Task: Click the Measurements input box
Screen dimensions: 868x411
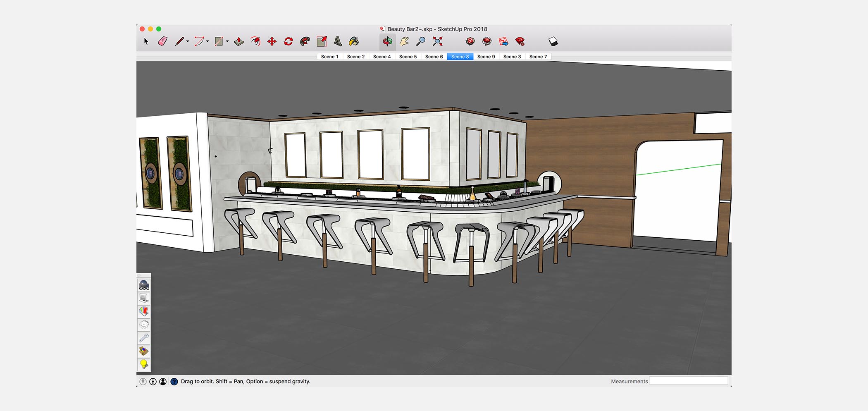Action: point(688,381)
